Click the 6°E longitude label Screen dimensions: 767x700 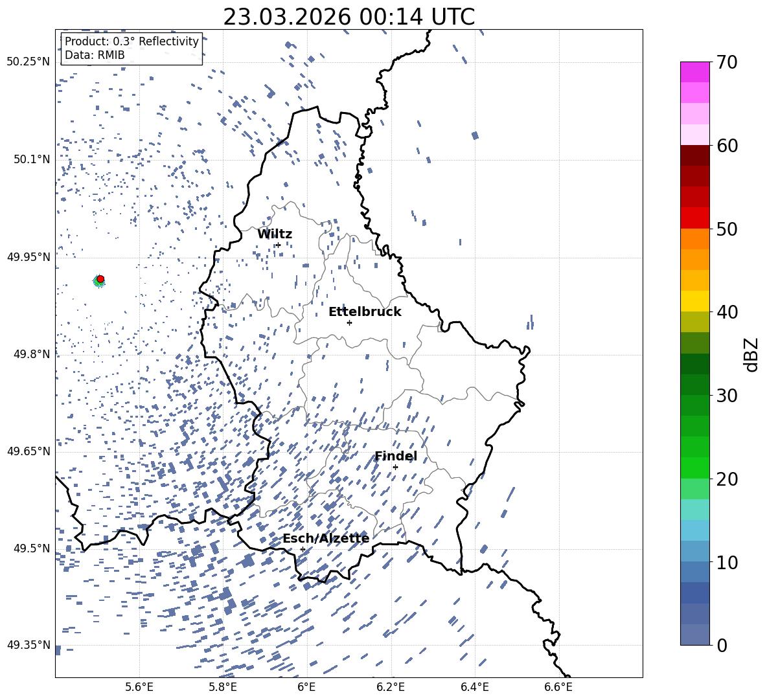tap(306, 687)
